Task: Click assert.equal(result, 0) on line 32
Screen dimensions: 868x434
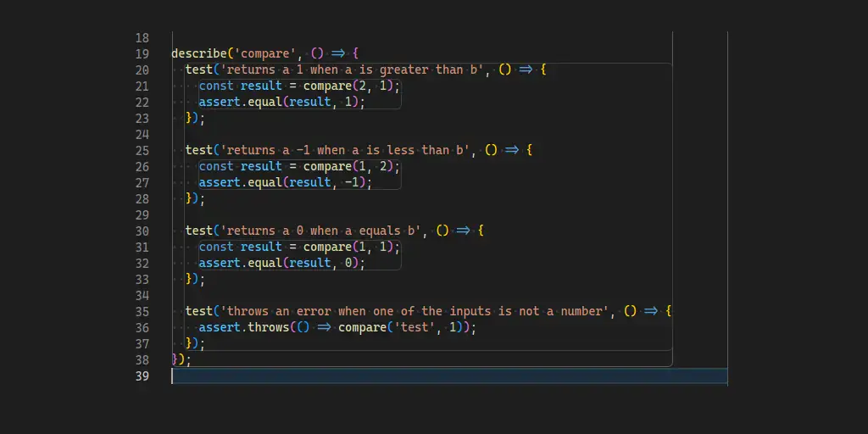Action: click(279, 263)
